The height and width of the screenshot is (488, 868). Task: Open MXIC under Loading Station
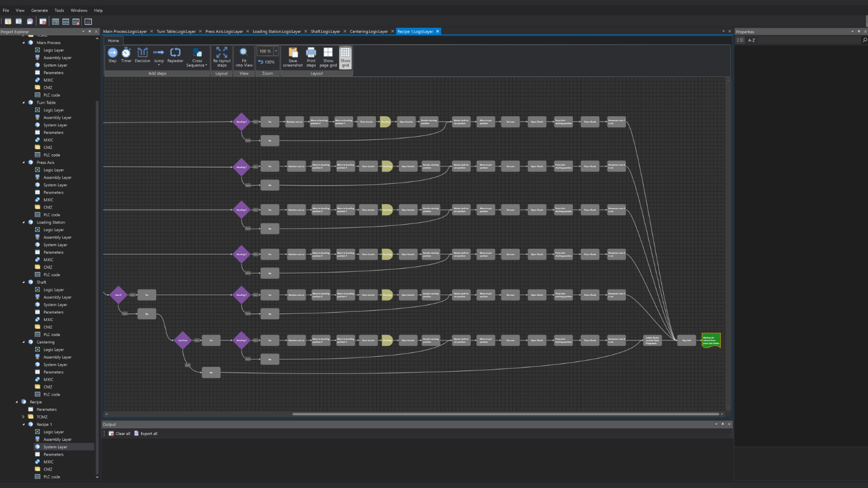tap(48, 260)
